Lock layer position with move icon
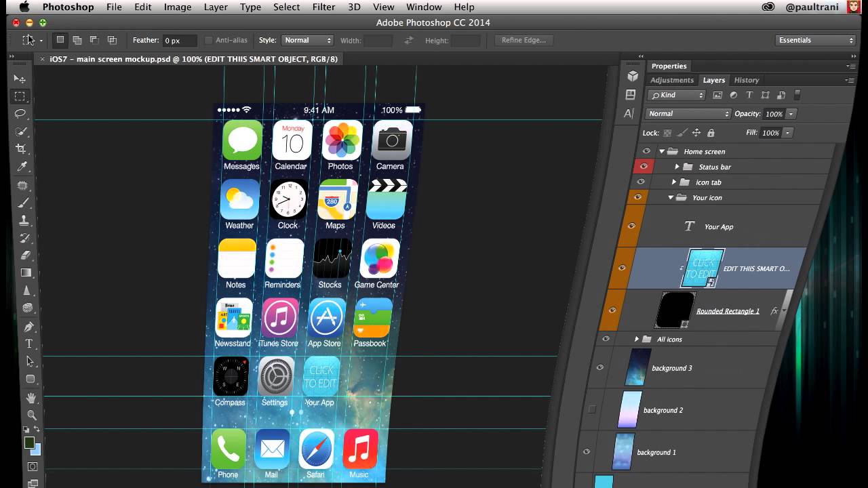This screenshot has width=868, height=488. (x=696, y=133)
